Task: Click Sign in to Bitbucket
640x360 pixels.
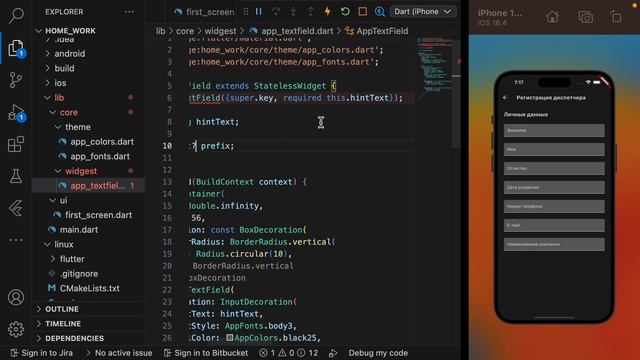Action: coord(206,353)
